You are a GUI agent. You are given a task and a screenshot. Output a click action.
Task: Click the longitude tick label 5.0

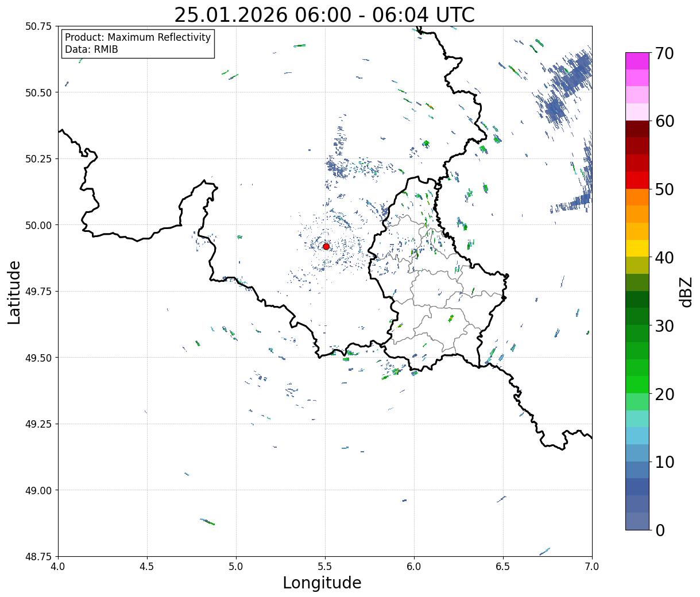(x=236, y=567)
